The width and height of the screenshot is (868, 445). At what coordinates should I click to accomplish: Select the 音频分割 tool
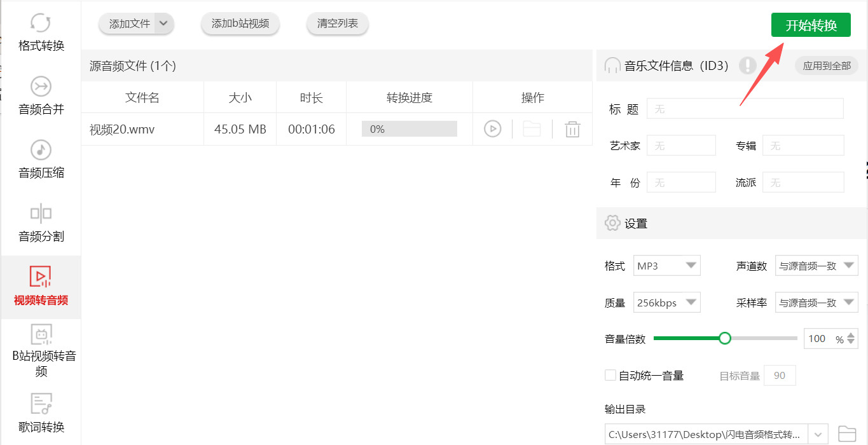[40, 222]
